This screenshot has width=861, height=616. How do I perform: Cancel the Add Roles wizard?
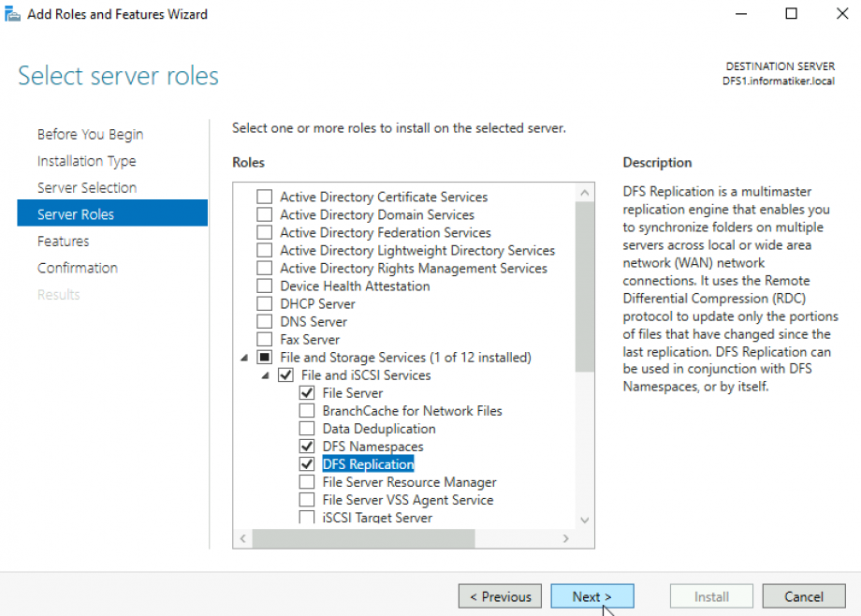tap(803, 596)
